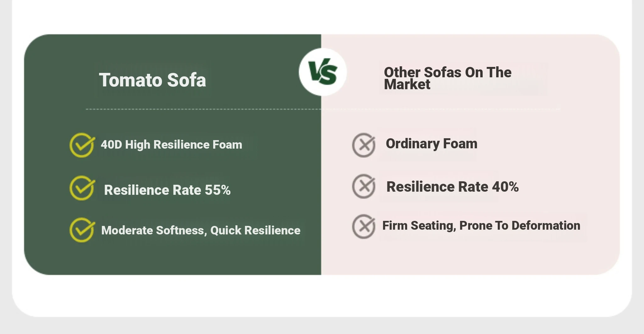Click the VS comparison badge
This screenshot has width=644, height=334.
coord(323,72)
